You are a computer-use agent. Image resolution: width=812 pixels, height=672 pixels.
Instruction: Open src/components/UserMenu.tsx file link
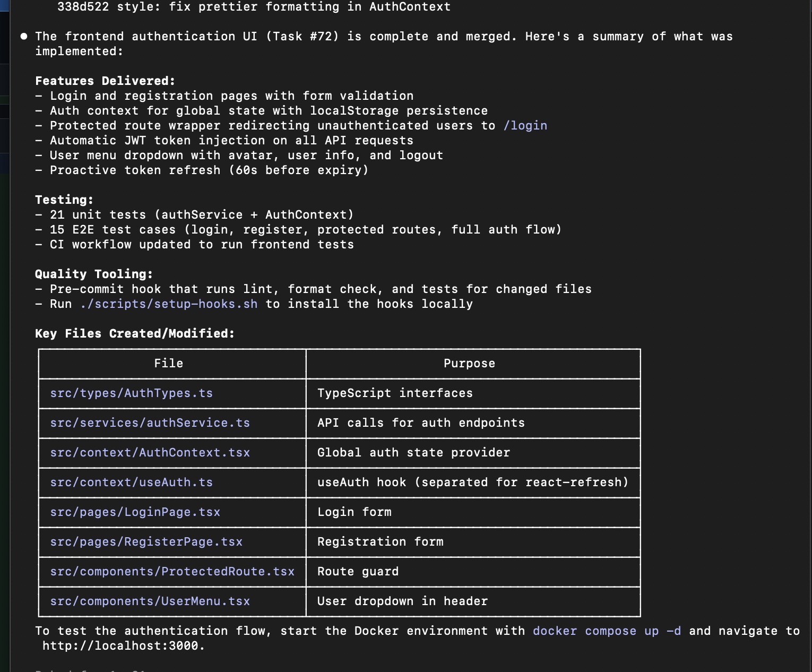coord(150,601)
